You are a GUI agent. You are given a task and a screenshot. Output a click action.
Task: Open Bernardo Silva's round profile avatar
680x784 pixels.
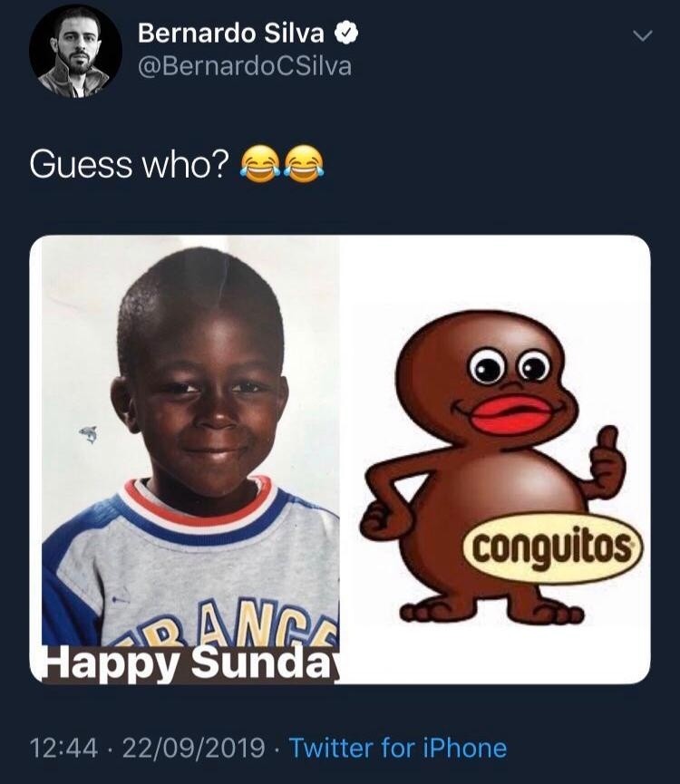tap(75, 51)
